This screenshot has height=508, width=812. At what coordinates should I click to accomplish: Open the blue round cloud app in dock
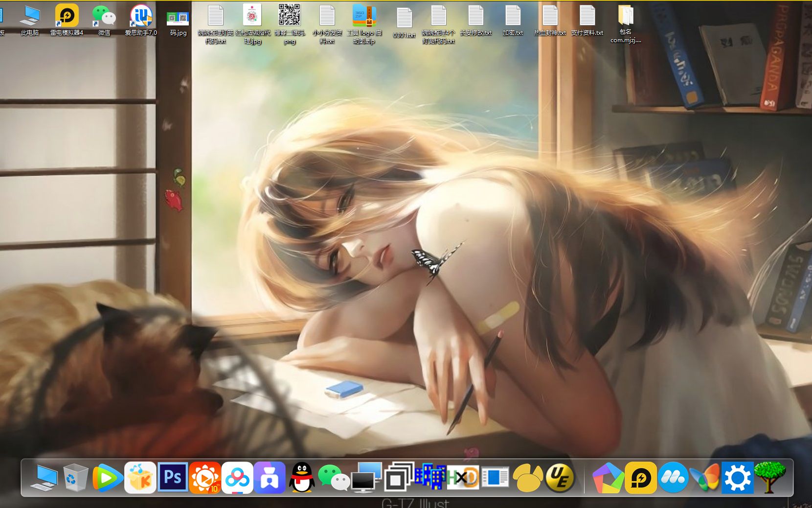[x=673, y=478]
